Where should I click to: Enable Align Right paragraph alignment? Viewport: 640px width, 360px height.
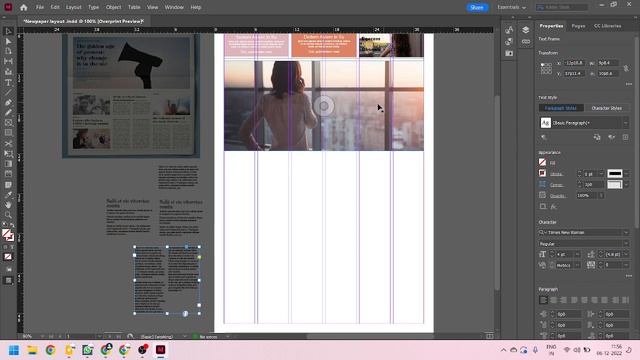click(x=564, y=300)
